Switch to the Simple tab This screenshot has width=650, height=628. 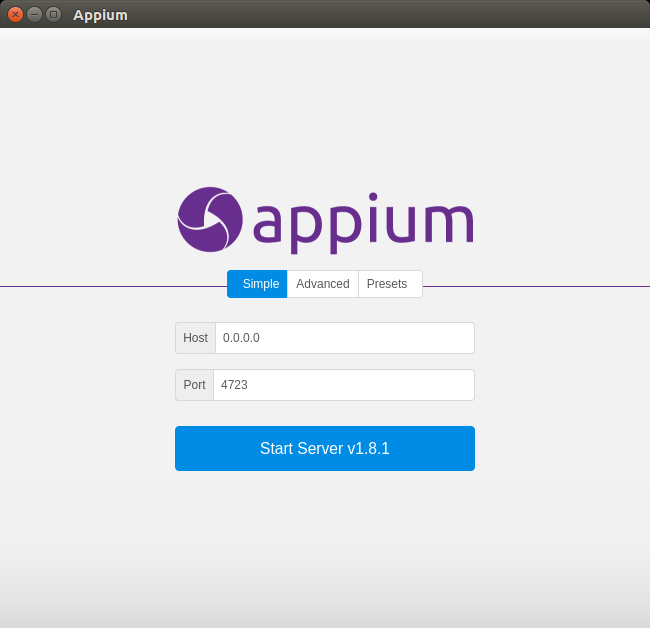click(x=257, y=284)
